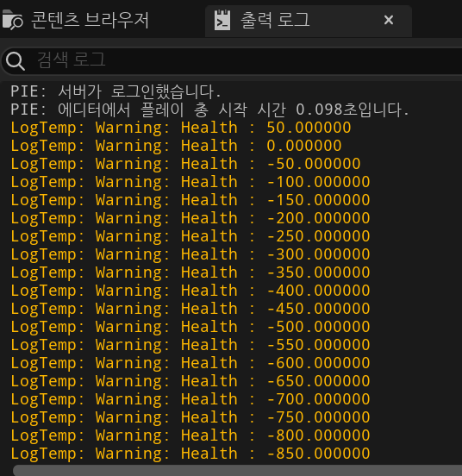Focus the 검색 로그 search field

[x=233, y=60]
